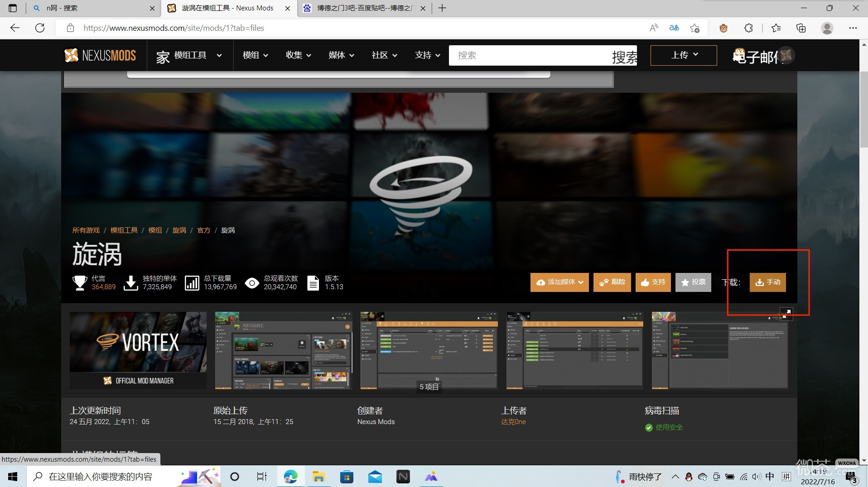Expand the 支持 navigation menu
The height and width of the screenshot is (487, 868).
[x=427, y=55]
